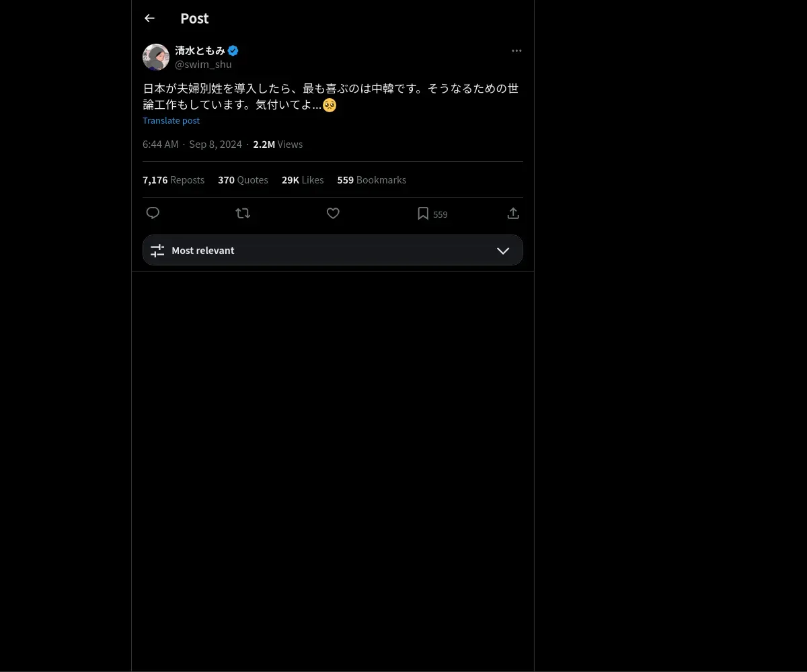
Task: Open the reply speech bubble icon
Action: [153, 213]
